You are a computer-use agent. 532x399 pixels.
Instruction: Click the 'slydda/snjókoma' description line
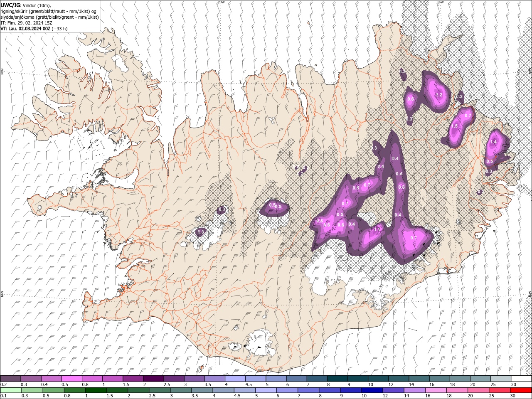(x=49, y=17)
